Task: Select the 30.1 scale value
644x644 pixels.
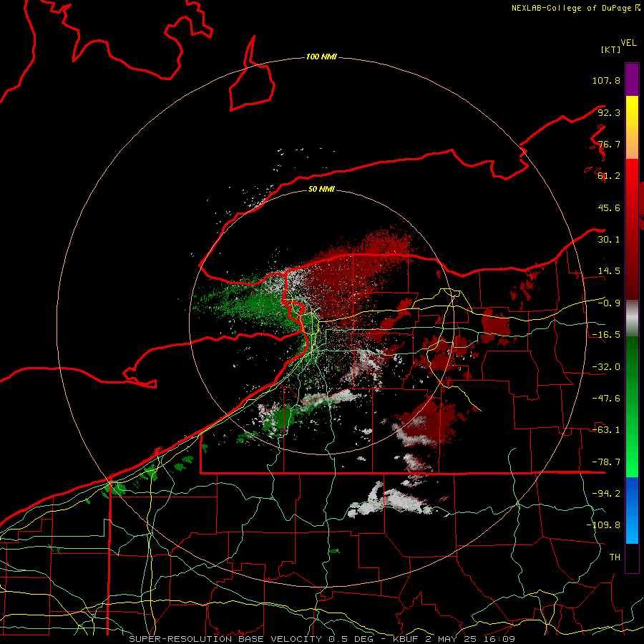Action: point(609,240)
